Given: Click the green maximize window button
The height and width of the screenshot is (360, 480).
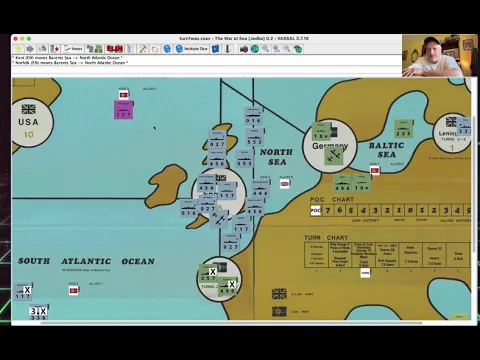Looking at the screenshot, I should 29,39.
